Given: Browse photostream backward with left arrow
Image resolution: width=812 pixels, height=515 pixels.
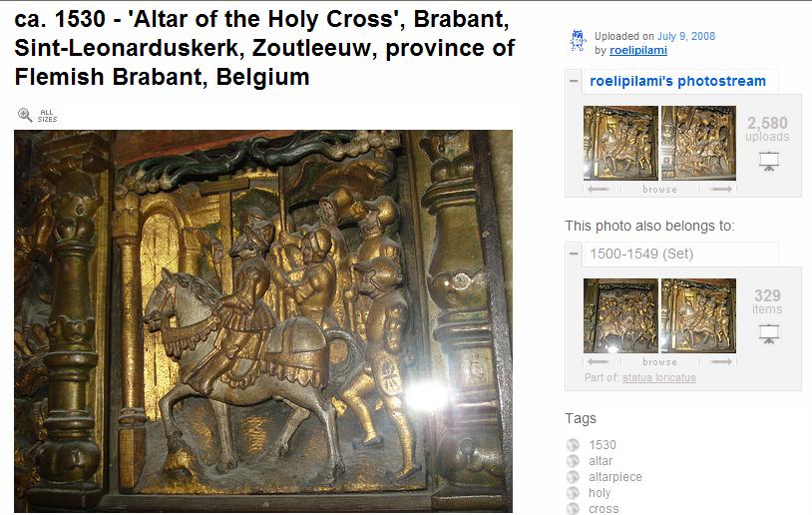Looking at the screenshot, I should (599, 189).
